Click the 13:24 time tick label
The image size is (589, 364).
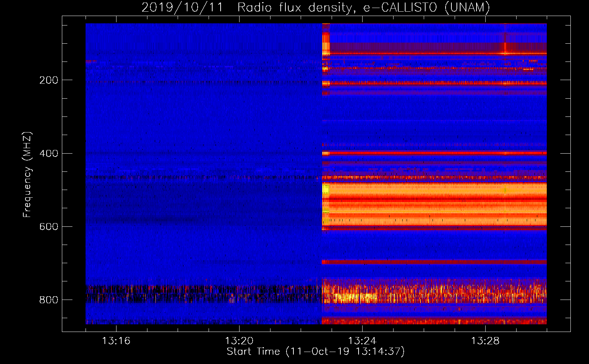click(362, 341)
